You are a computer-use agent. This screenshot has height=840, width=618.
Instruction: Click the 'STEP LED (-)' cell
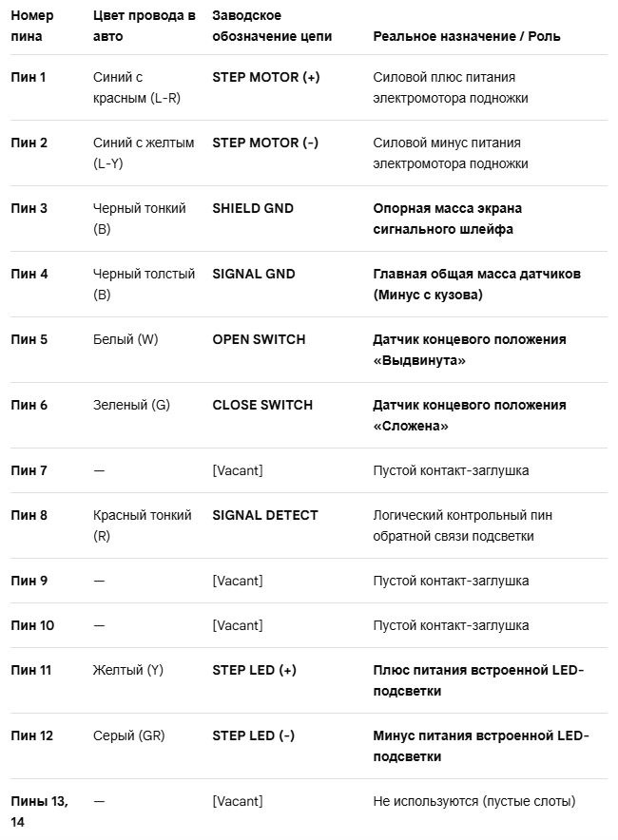point(254,735)
